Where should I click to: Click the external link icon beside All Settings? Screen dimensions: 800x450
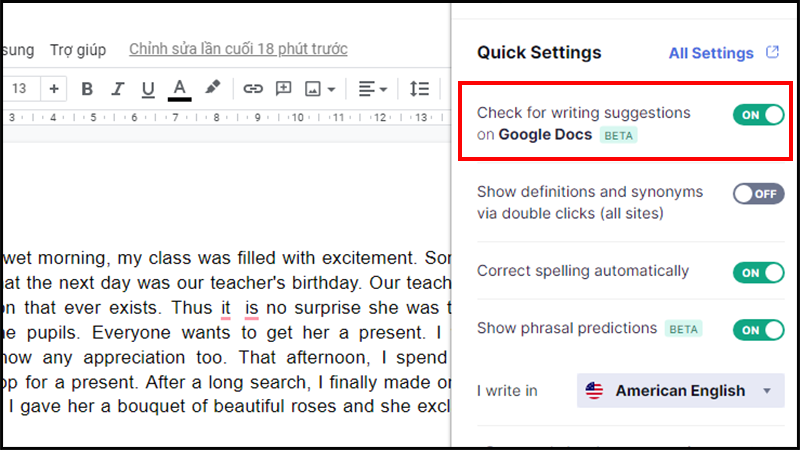[772, 52]
